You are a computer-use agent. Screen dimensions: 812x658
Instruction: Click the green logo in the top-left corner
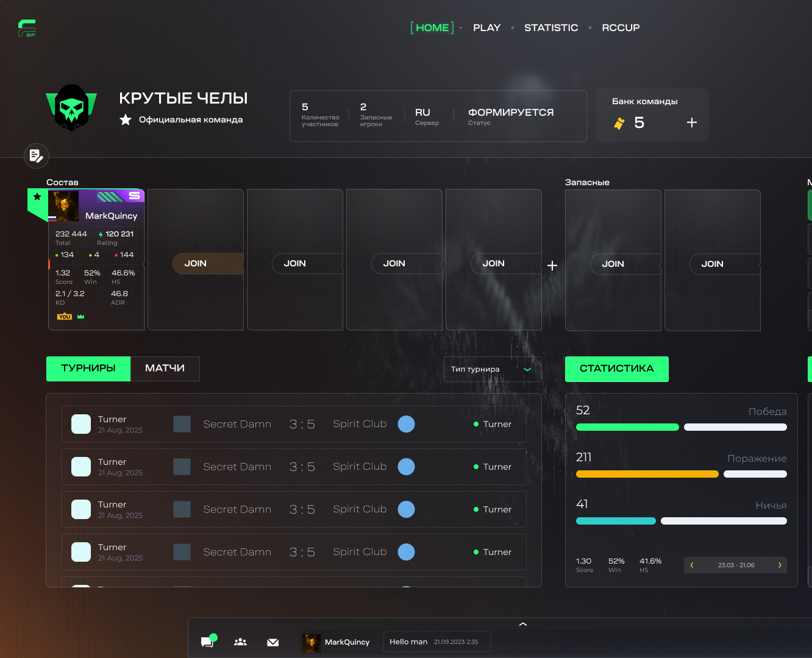click(27, 28)
